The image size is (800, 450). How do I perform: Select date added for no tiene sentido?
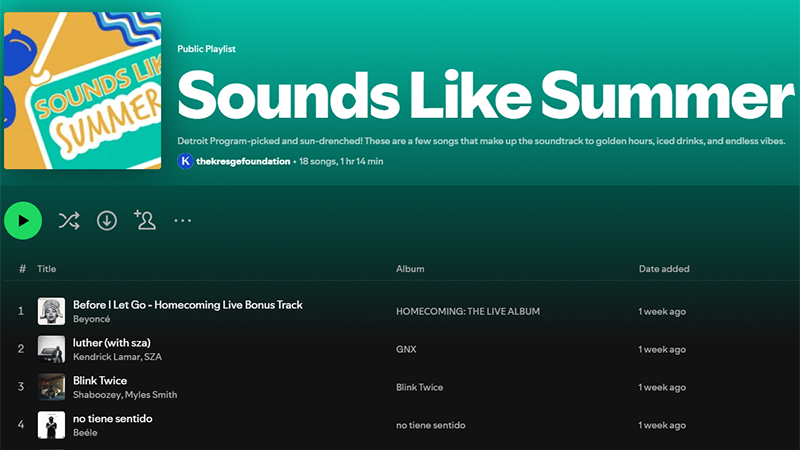(x=662, y=425)
